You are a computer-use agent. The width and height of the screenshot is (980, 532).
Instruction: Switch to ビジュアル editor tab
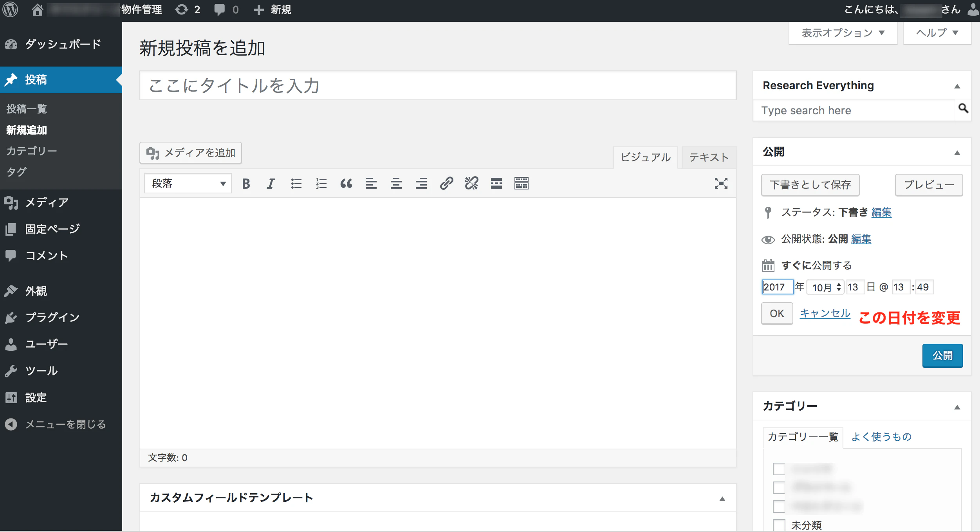pyautogui.click(x=646, y=157)
